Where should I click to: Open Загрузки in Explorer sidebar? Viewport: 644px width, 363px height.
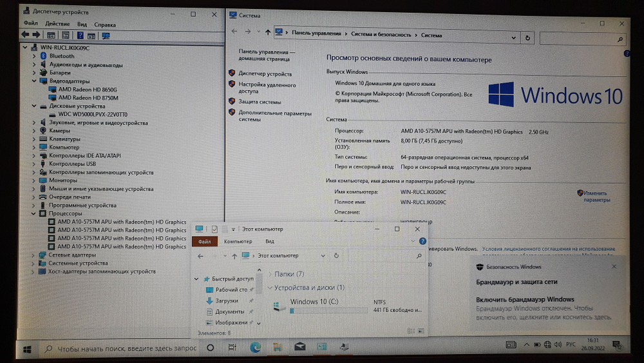[227, 301]
